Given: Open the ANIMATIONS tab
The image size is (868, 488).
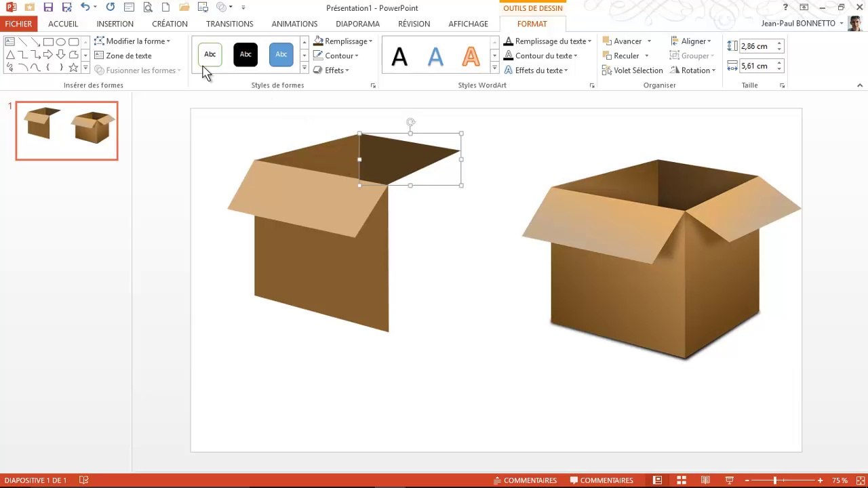Looking at the screenshot, I should click(294, 24).
